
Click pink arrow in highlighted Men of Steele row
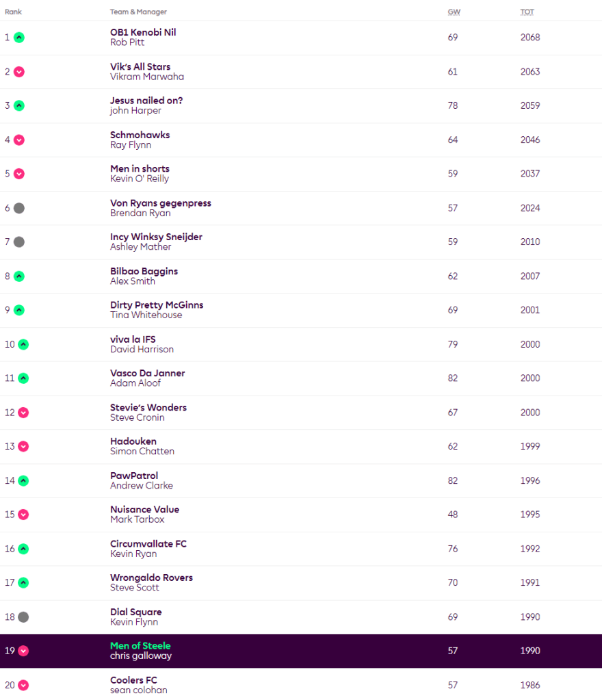[x=23, y=651]
